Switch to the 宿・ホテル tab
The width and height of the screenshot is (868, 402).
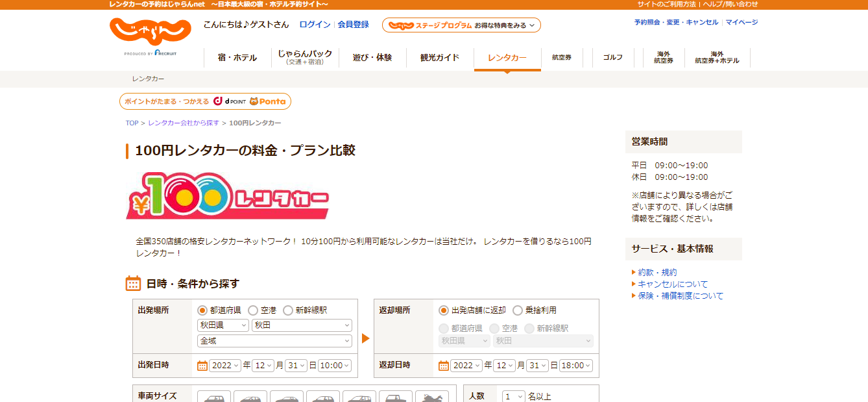(237, 58)
